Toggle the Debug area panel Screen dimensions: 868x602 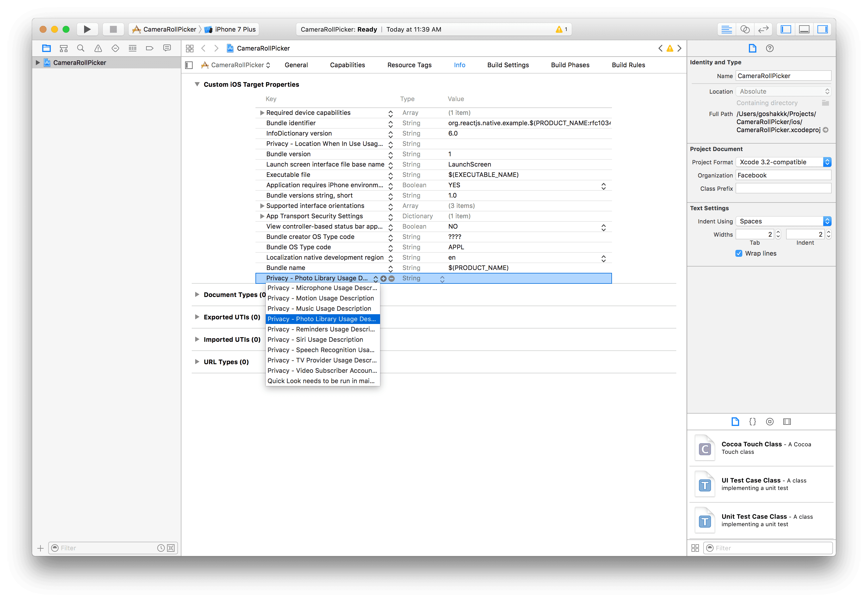click(x=804, y=29)
